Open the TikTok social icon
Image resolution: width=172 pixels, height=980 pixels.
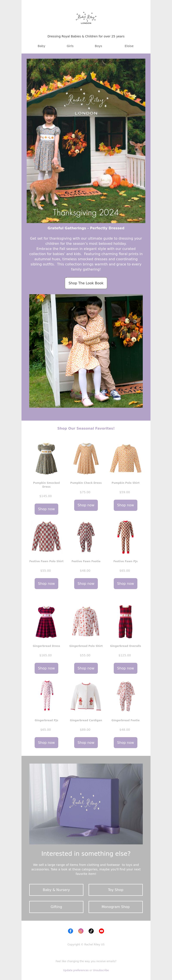pyautogui.click(x=91, y=931)
